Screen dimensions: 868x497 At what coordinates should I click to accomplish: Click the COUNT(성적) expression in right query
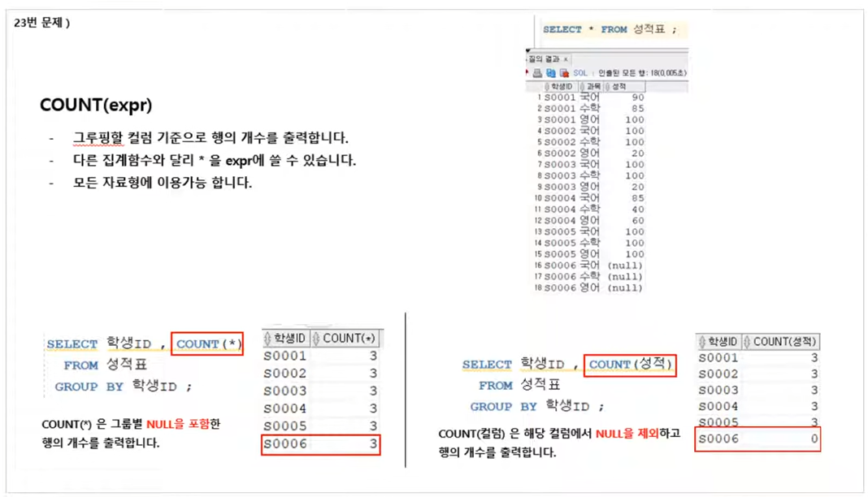630,365
